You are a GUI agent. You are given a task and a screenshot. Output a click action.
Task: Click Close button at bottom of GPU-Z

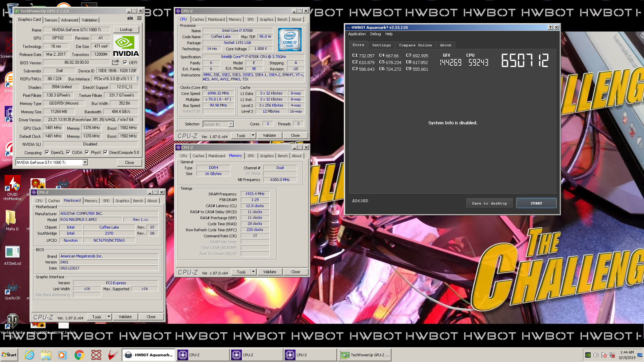pyautogui.click(x=129, y=162)
